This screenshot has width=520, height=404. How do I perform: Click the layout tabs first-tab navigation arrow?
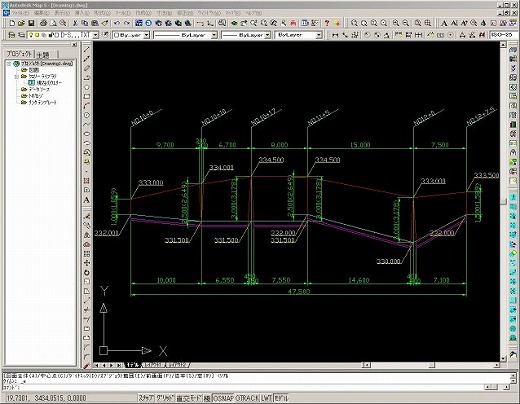click(97, 365)
